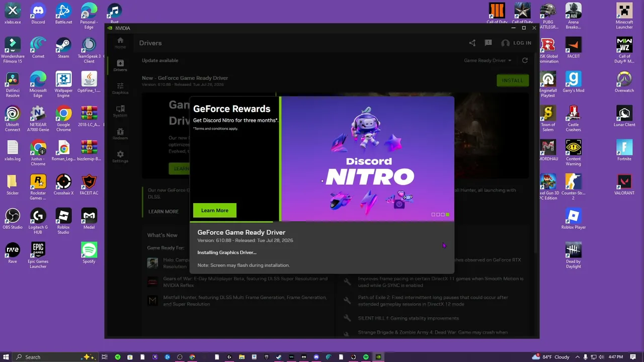Click the Crosshair X desktop icon
644x362 pixels.
[x=63, y=184]
